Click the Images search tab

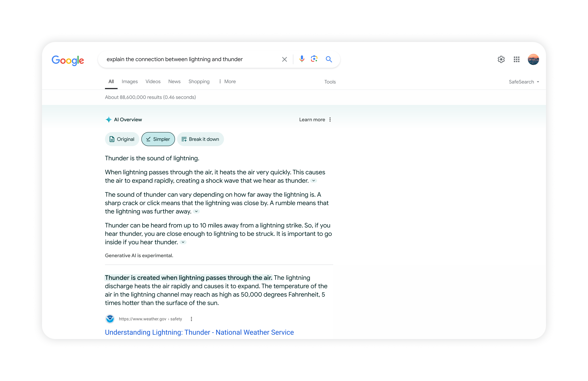click(129, 81)
